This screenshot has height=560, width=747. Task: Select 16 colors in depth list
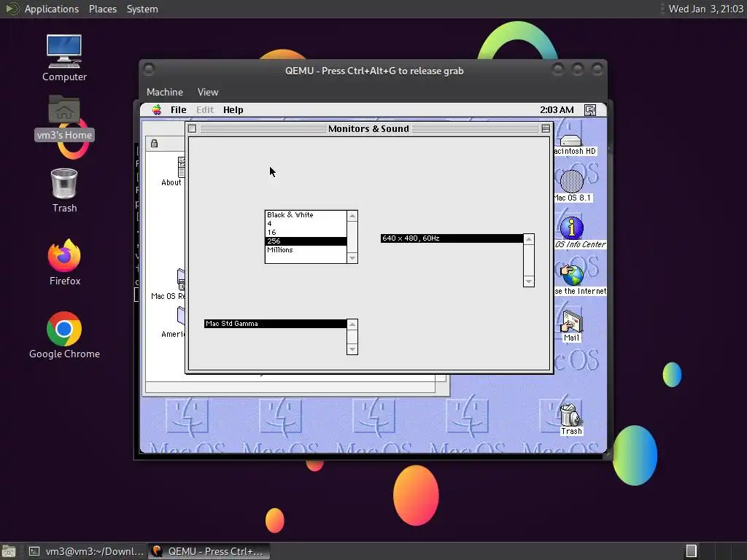[x=306, y=233]
